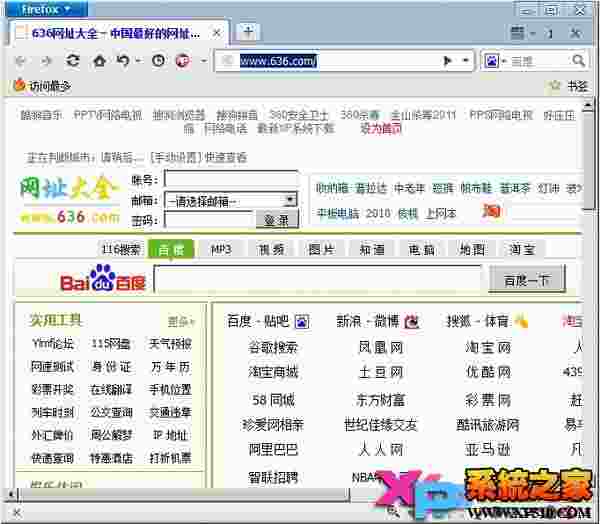Screen dimensions: 600x524
Task: Click the 设为首页 link
Action: [x=381, y=129]
